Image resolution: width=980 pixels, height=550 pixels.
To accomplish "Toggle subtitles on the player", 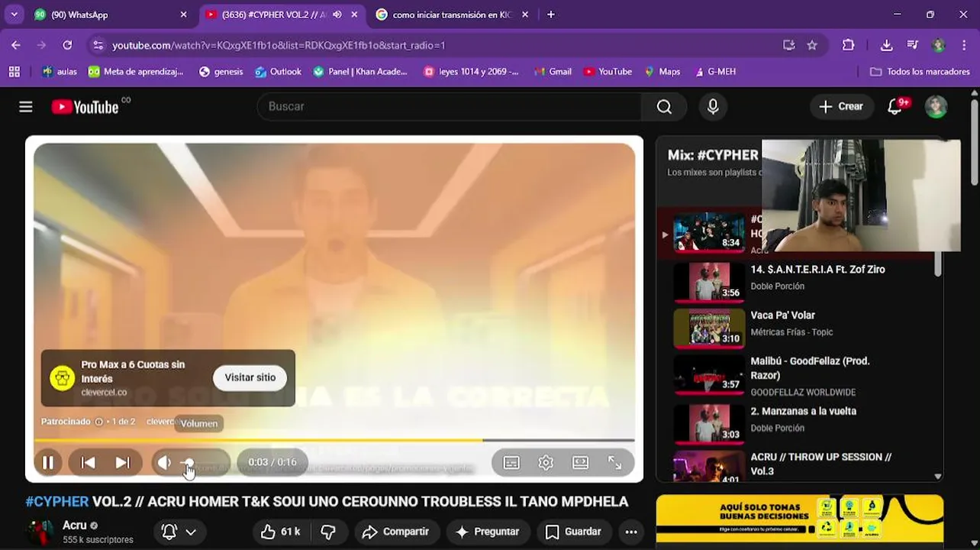I will tap(511, 462).
